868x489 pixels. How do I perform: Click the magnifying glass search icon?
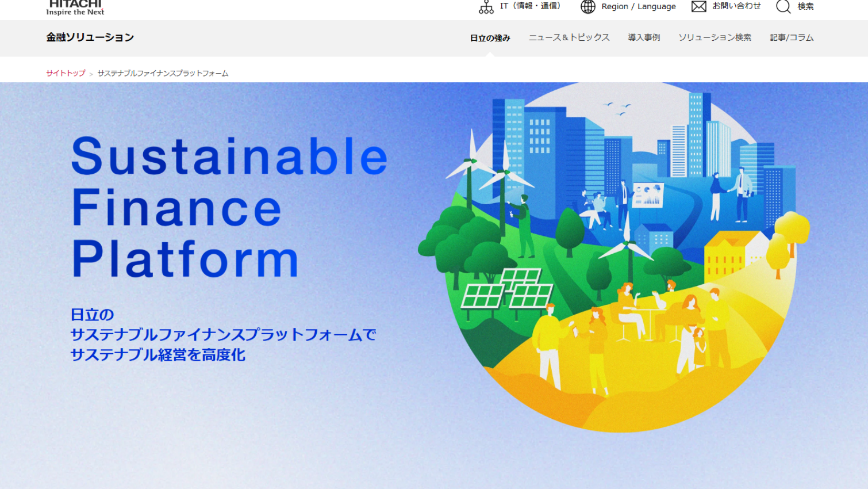(x=783, y=7)
